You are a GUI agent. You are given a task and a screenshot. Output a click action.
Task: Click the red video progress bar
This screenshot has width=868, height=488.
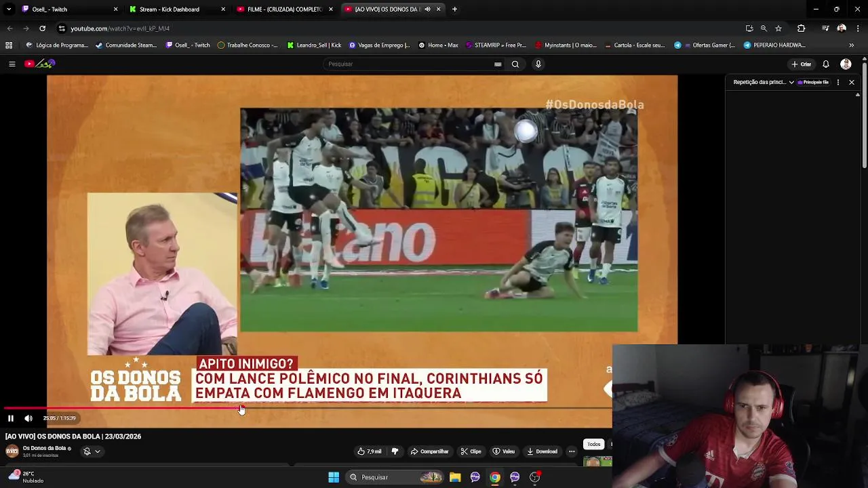[122, 409]
